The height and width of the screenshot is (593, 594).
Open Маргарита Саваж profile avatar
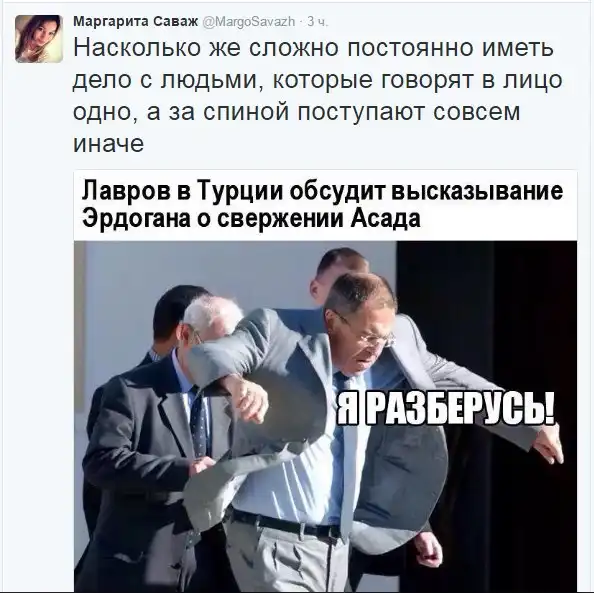coord(39,39)
